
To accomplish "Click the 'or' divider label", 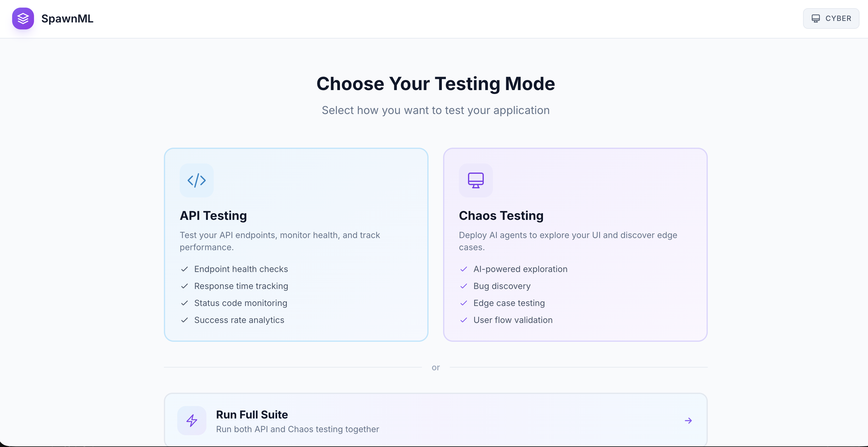I will pyautogui.click(x=435, y=367).
